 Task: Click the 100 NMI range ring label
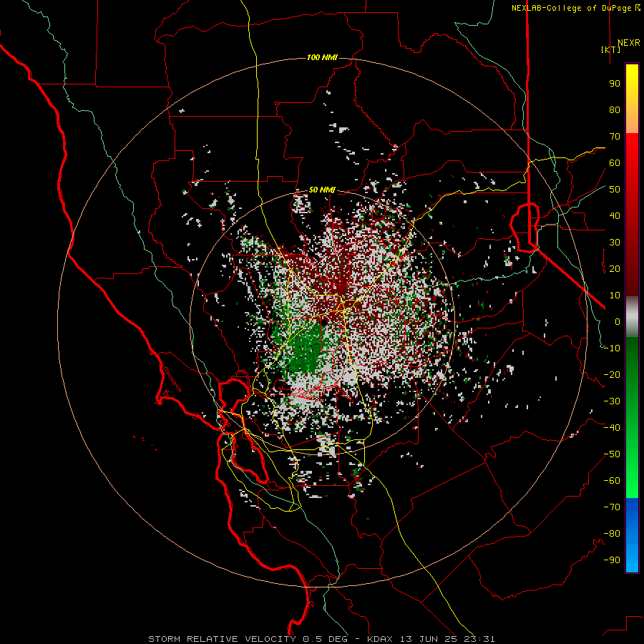tap(322, 57)
